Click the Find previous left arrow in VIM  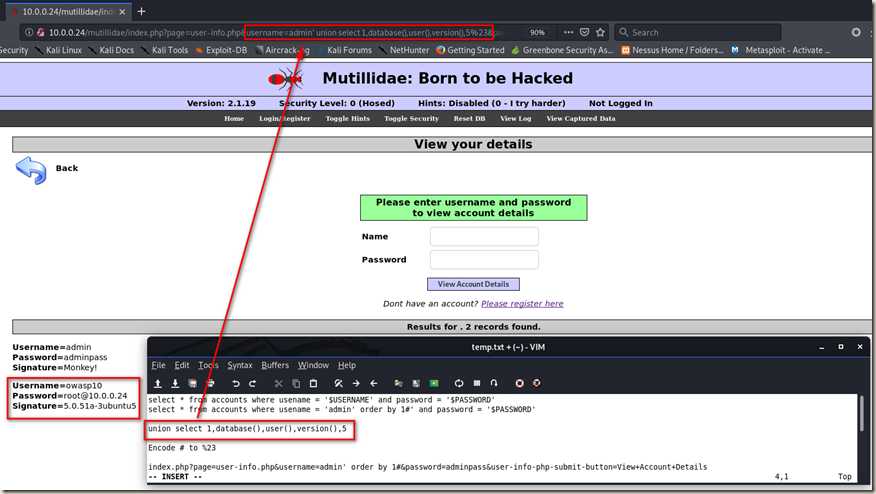coord(374,383)
